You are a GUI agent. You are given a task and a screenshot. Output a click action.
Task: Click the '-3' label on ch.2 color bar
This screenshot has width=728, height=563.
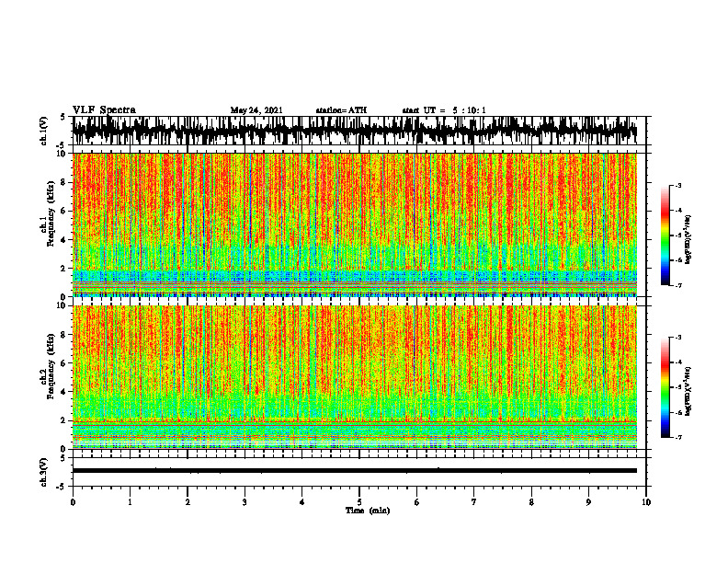[677, 338]
